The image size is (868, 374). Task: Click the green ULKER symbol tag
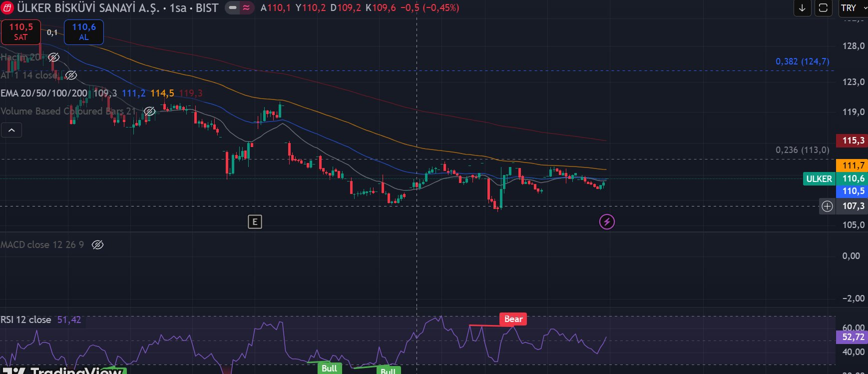coord(819,178)
